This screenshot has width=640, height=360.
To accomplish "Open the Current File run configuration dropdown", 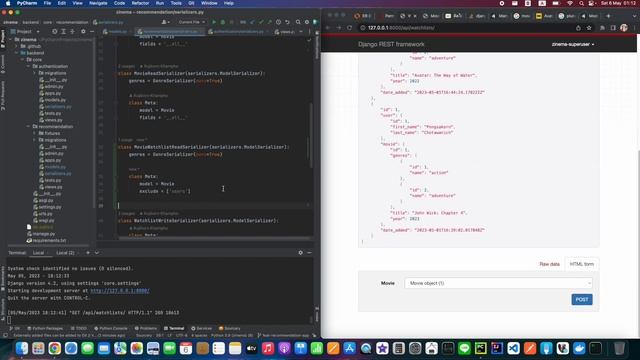I will coord(192,22).
